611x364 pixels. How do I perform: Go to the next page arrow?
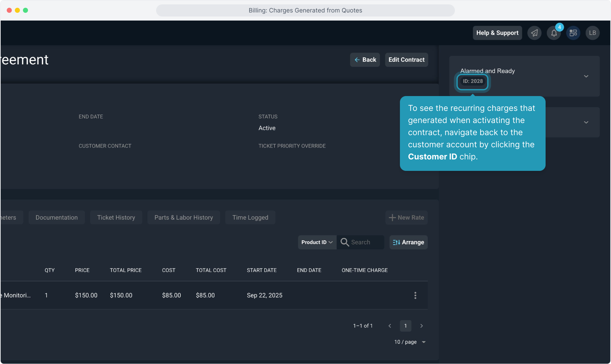(x=421, y=326)
